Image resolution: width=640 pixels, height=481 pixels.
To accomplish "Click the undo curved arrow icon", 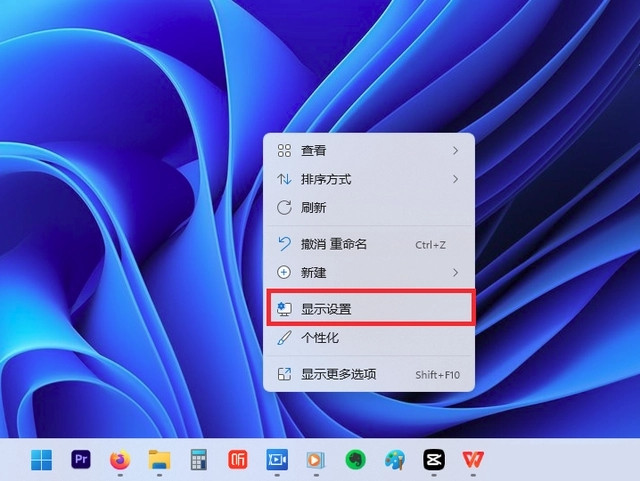I will pos(284,244).
